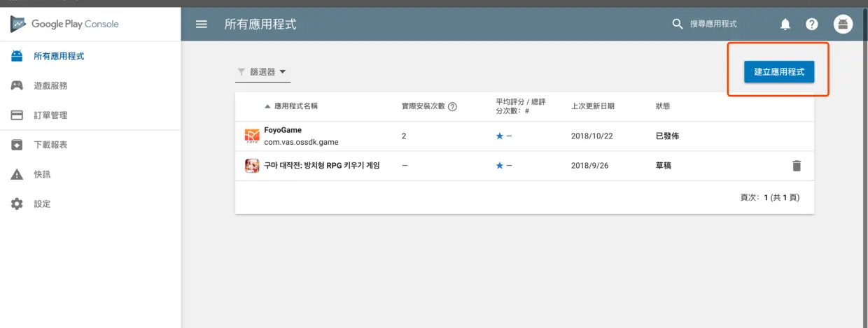Click the Google Play Console logo
The image size is (868, 328).
tap(64, 24)
